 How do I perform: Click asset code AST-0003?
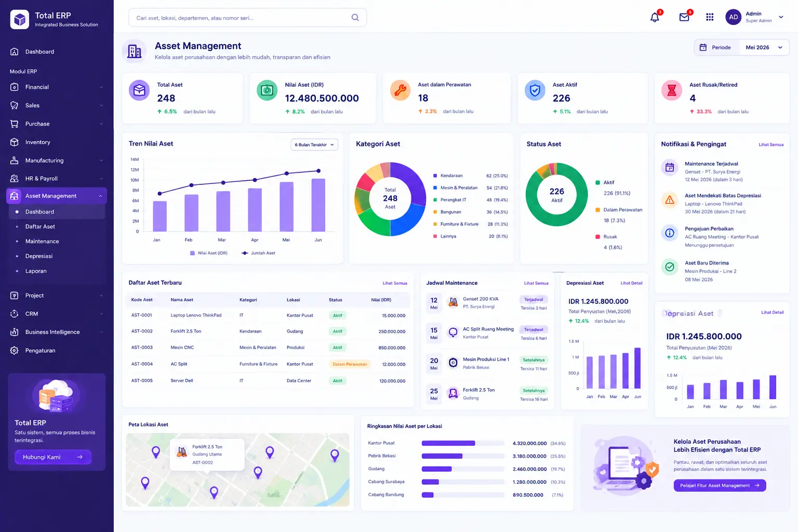pos(142,348)
